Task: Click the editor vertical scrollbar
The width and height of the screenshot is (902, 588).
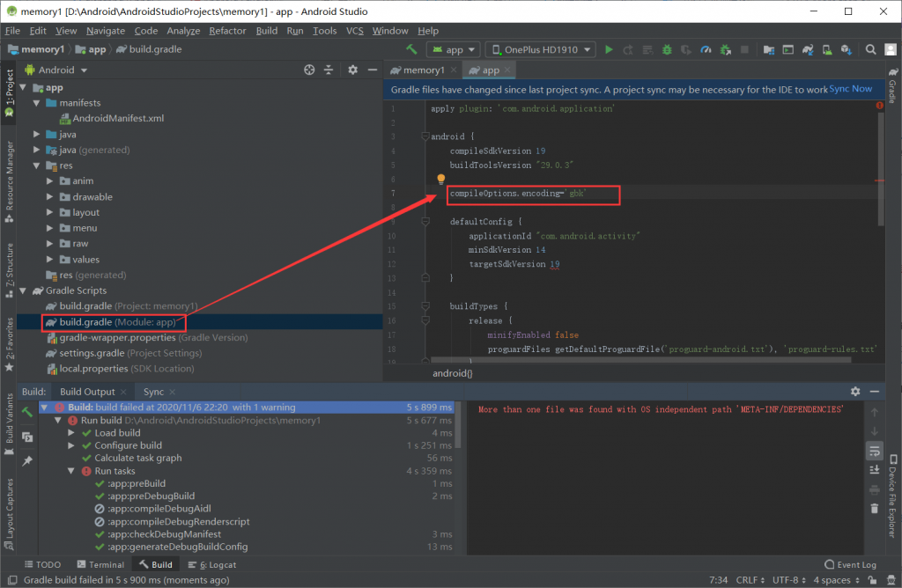Action: point(881,169)
